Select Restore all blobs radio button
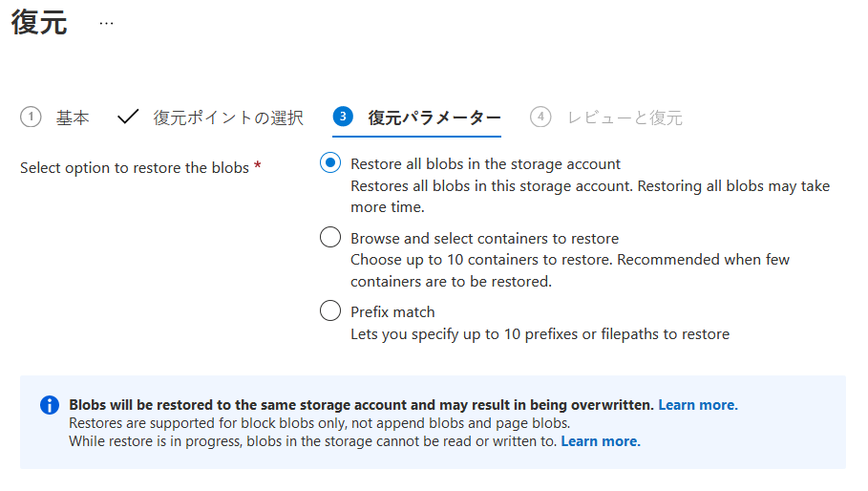This screenshot has width=868, height=491. (x=330, y=163)
